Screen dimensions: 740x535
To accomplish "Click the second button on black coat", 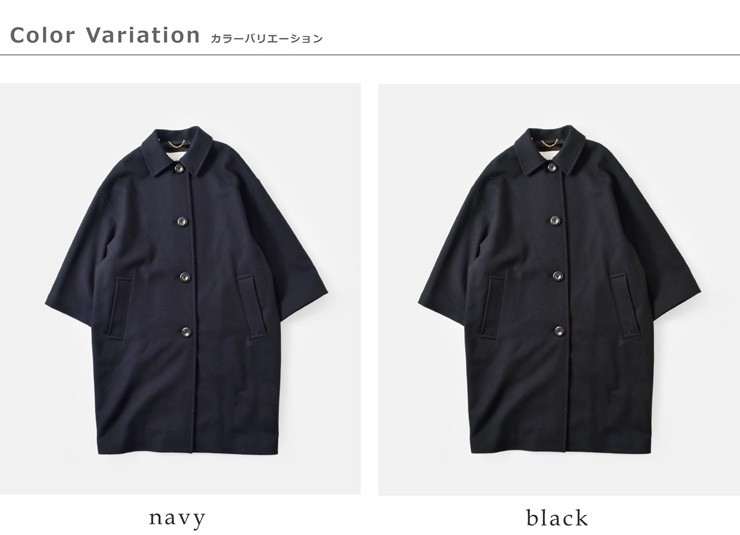I will (555, 220).
